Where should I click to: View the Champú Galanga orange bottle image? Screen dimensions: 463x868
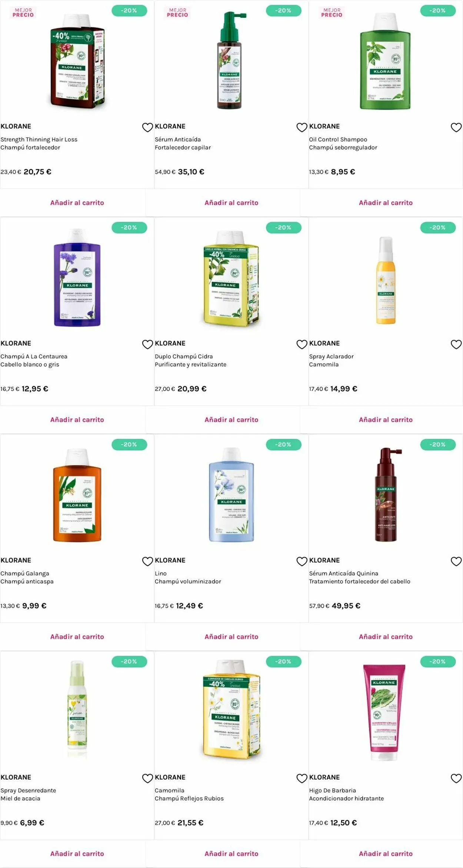(77, 495)
